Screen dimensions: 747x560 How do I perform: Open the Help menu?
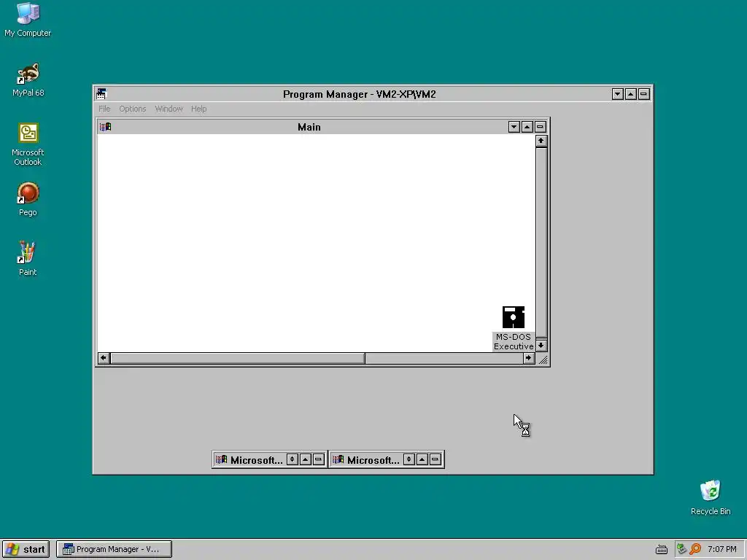[x=198, y=109]
